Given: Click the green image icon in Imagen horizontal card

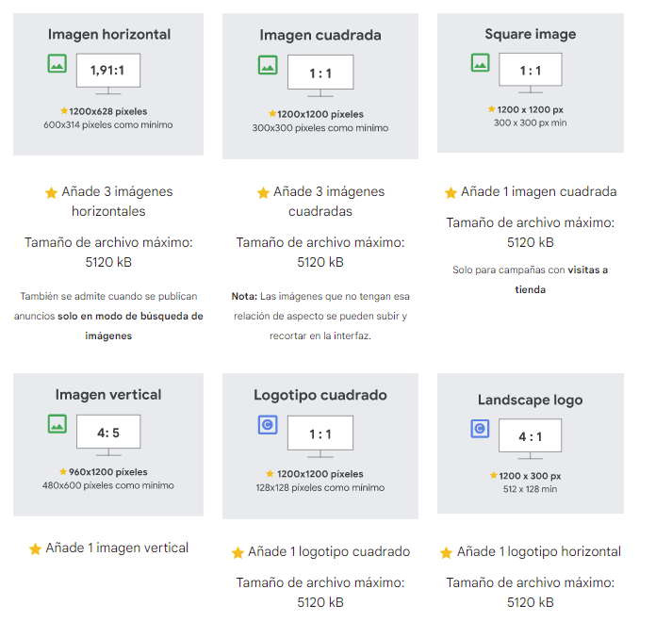Looking at the screenshot, I should [x=57, y=64].
